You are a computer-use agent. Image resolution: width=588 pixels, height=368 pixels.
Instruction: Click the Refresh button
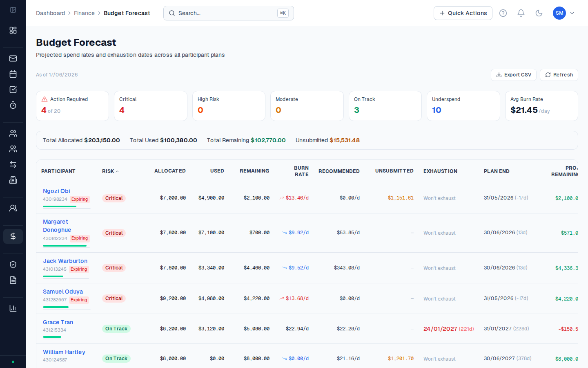click(559, 75)
